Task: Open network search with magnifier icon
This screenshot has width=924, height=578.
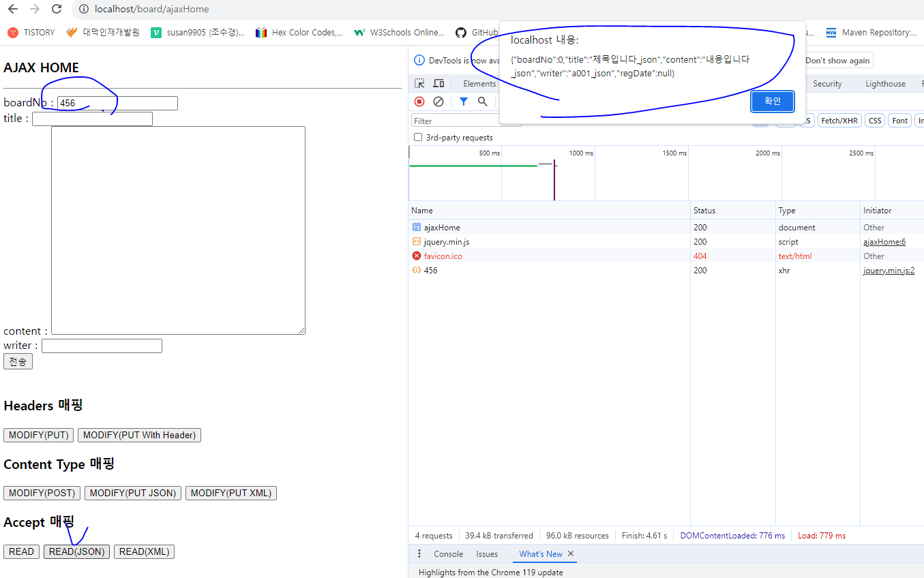Action: coord(483,102)
